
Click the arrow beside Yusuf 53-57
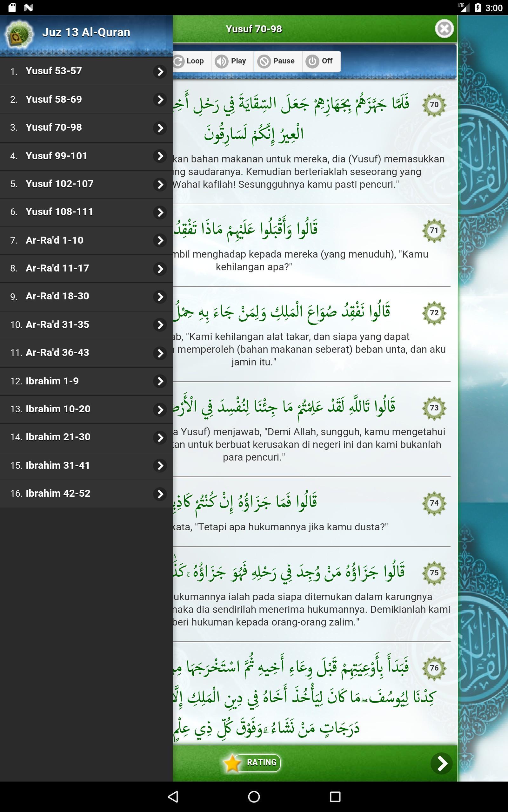click(160, 71)
